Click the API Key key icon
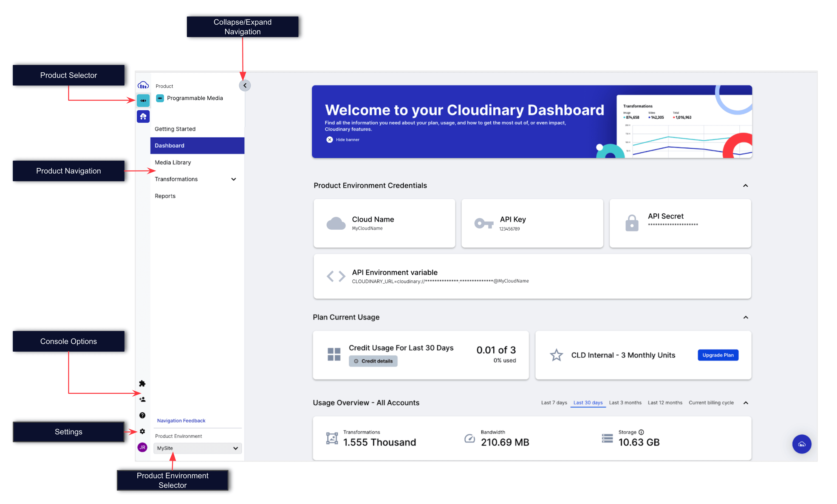Screen dimensions: 837x504 (x=483, y=223)
